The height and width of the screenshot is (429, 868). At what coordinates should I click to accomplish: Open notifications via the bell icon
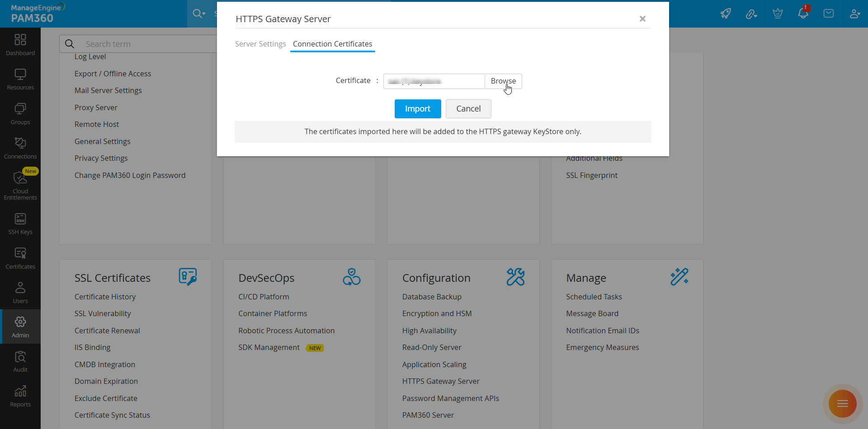coord(803,14)
